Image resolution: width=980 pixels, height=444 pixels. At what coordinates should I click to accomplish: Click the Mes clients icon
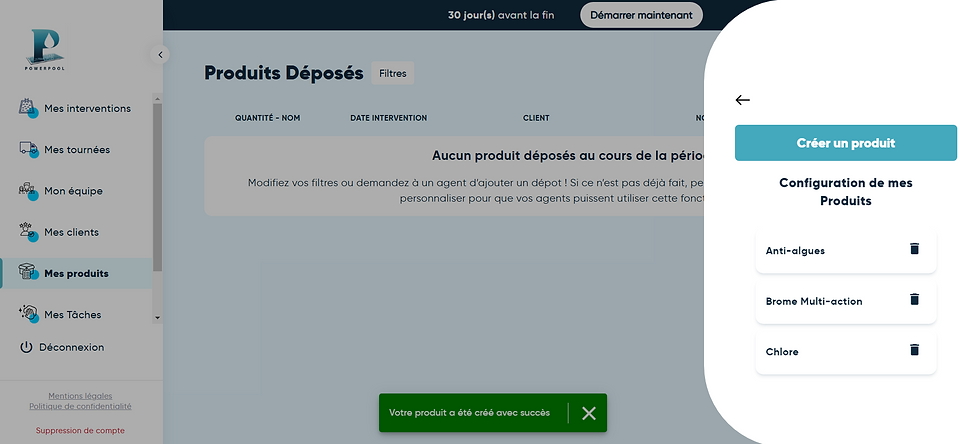click(28, 231)
